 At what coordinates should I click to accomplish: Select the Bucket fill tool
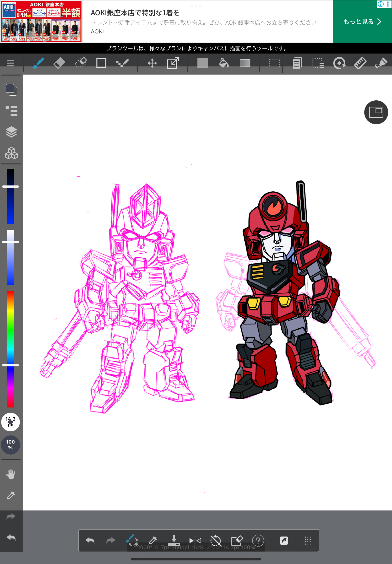pyautogui.click(x=224, y=63)
